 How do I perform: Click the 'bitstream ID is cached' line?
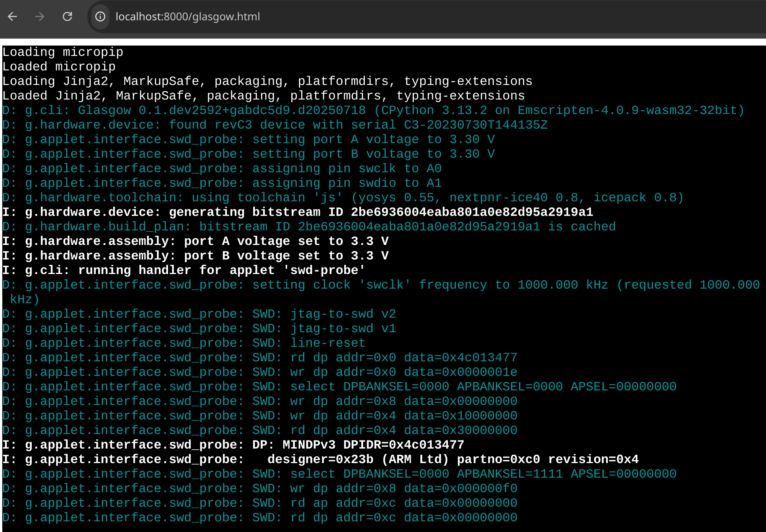pyautogui.click(x=309, y=227)
